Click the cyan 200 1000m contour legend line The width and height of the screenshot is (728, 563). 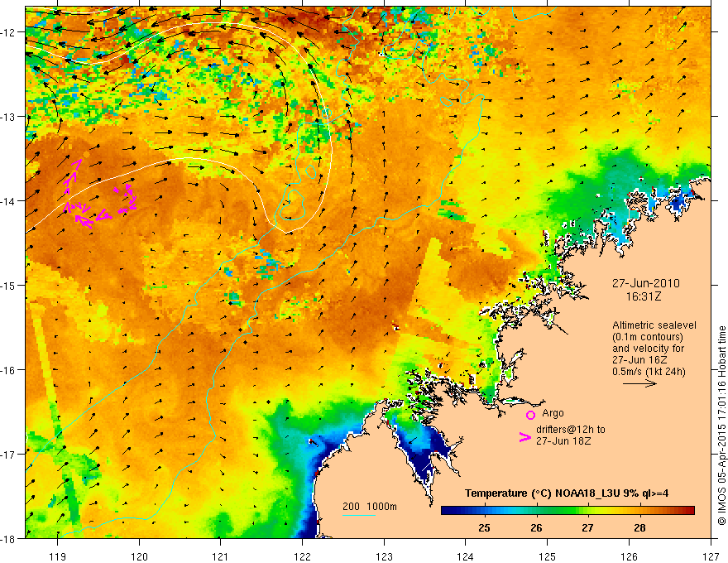pos(359,515)
